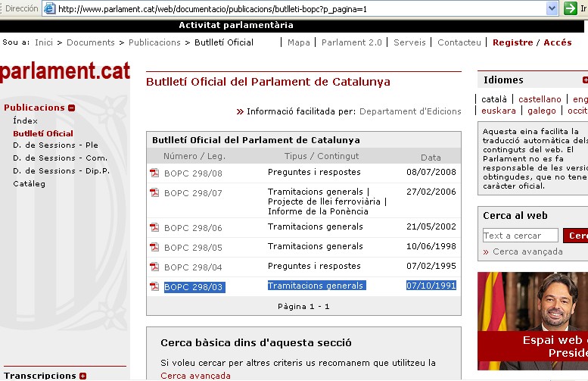Open PDF icon for BOPC 298/08
The height and width of the screenshot is (381, 588).
pyautogui.click(x=154, y=173)
